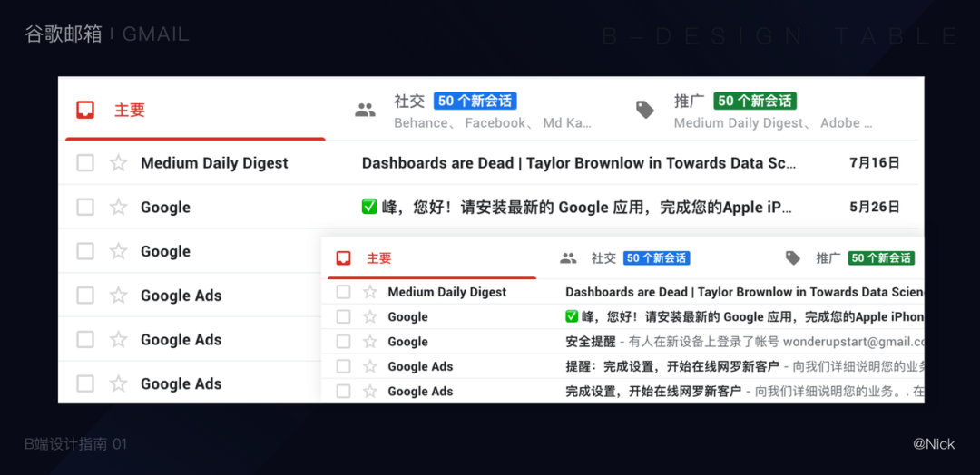Image resolution: width=980 pixels, height=475 pixels.
Task: Check the Google 峰，您好 email box in smaller panel
Action: (x=343, y=316)
